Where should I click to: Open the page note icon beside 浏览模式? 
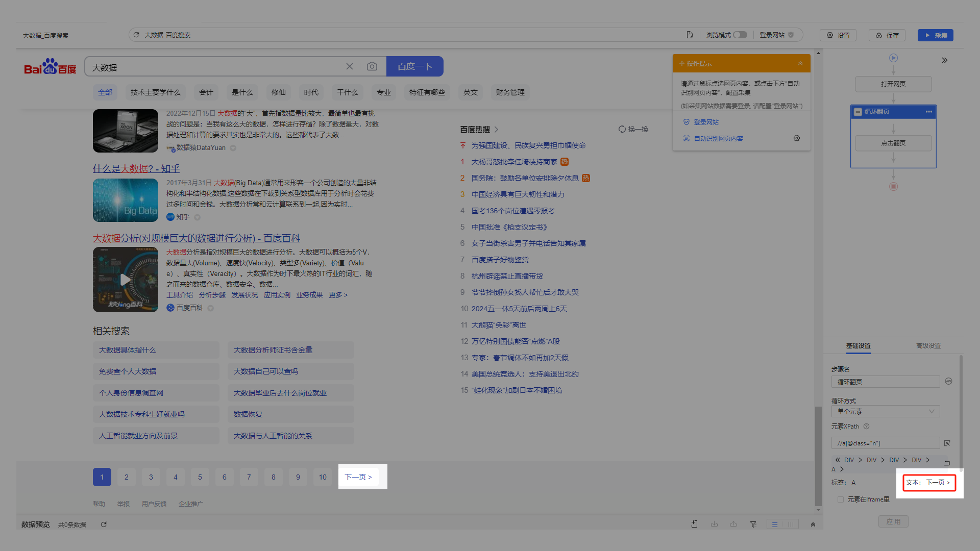[690, 35]
